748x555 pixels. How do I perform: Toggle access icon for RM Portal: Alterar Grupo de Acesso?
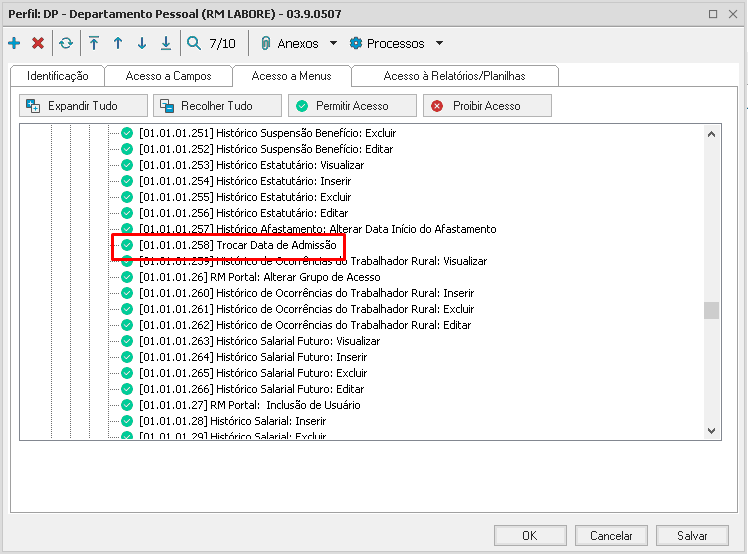pyautogui.click(x=127, y=277)
